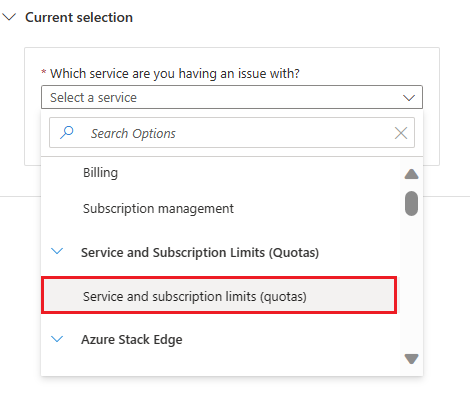This screenshot has width=470, height=400.
Task: Collapse the Current selection section chevron
Action: tap(9, 17)
